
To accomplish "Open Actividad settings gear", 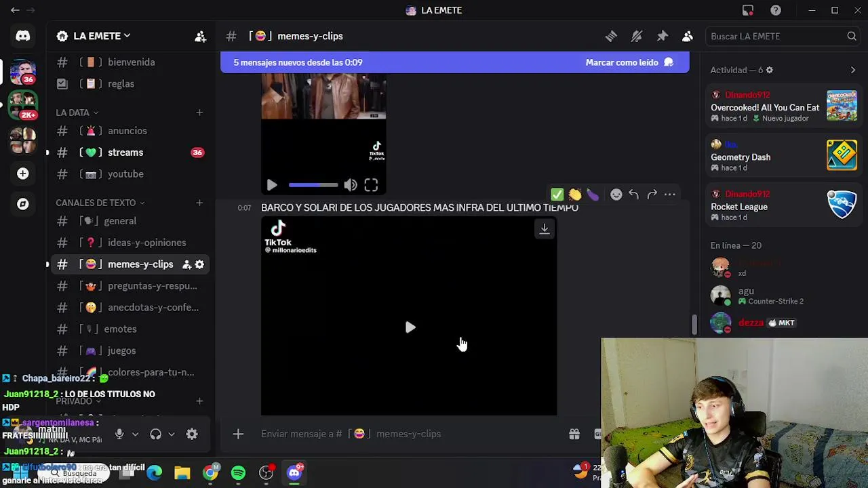I will 769,70.
